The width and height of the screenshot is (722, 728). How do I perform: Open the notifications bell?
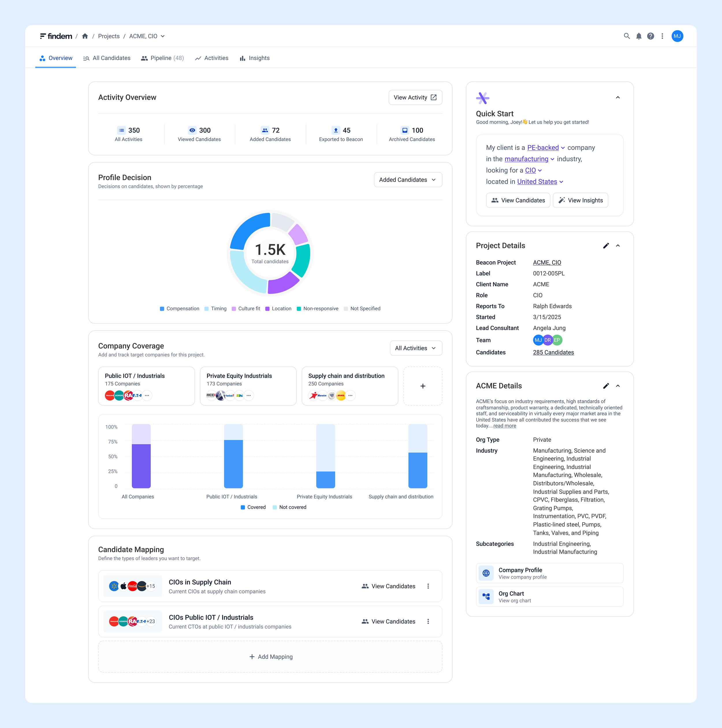coord(639,36)
